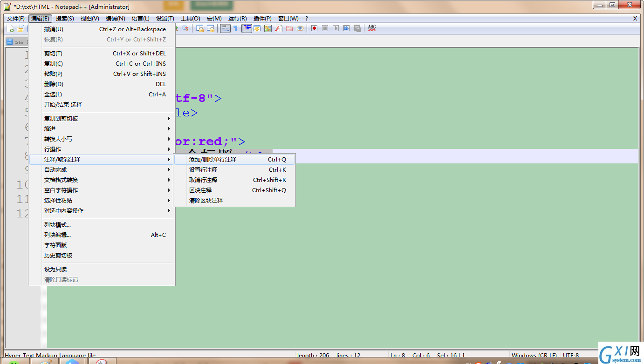Choose 列块模式... entry

[102, 224]
